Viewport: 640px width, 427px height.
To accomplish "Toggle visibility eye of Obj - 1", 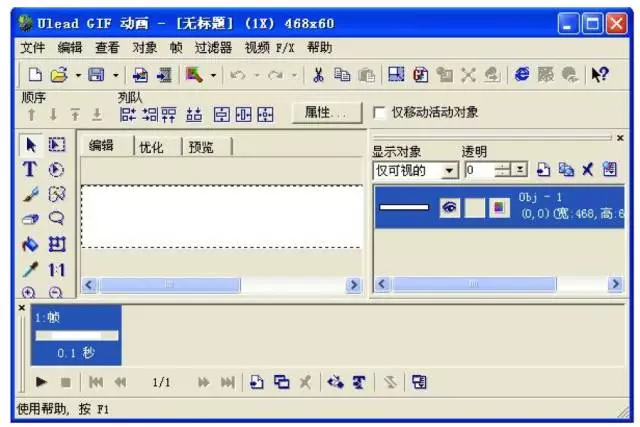I will pyautogui.click(x=449, y=207).
